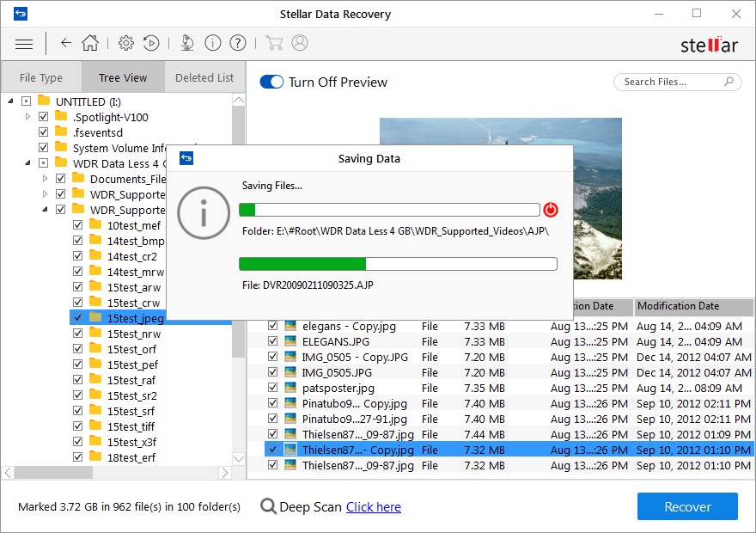
Task: Uncheck the .fseventsd checkbox
Action: click(44, 132)
